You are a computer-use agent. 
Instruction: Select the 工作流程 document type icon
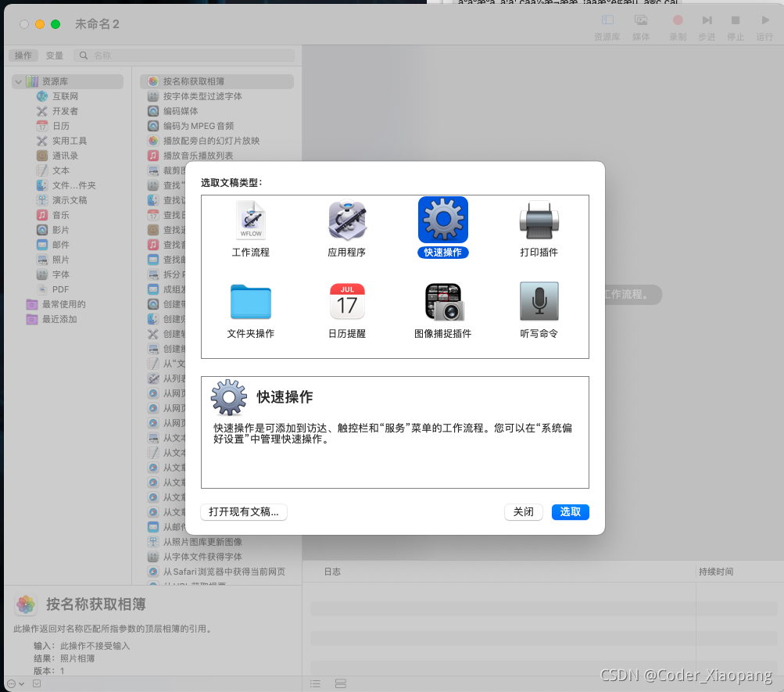[x=250, y=221]
